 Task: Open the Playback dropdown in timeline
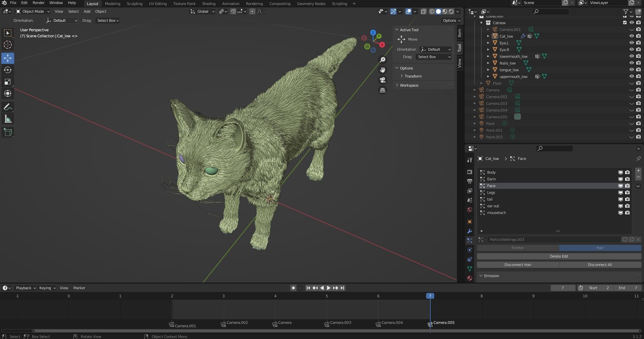tap(26, 288)
